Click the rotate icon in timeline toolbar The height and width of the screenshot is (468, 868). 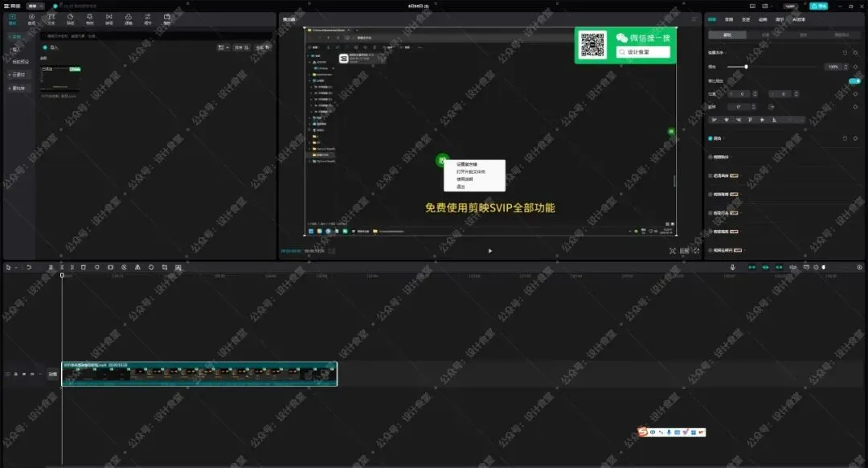click(151, 268)
